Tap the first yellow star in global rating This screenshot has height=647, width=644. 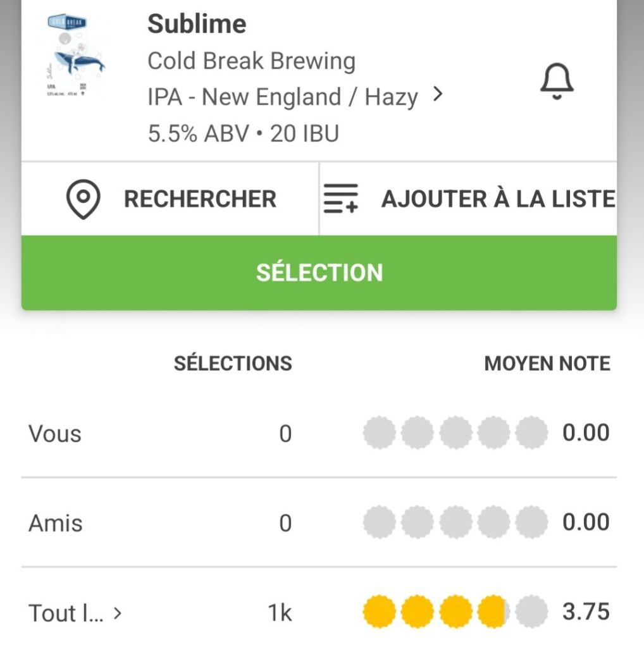379,612
